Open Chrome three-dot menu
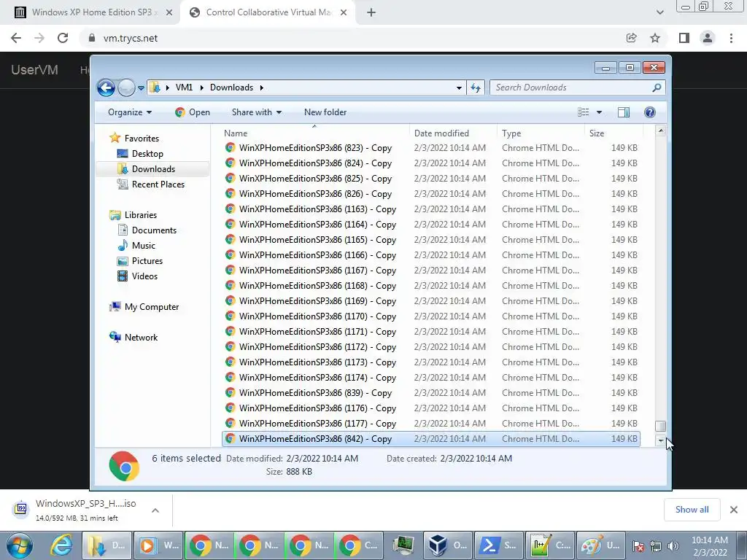 coord(731,38)
